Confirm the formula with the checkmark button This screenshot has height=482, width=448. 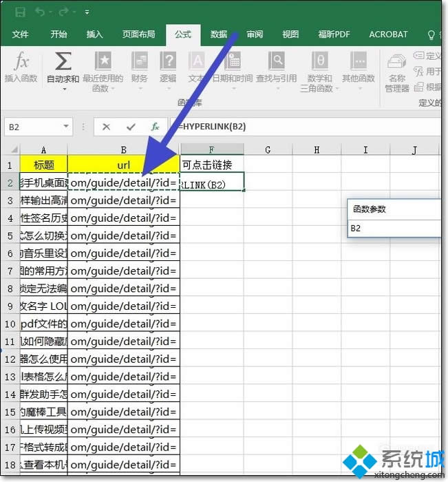coord(131,127)
